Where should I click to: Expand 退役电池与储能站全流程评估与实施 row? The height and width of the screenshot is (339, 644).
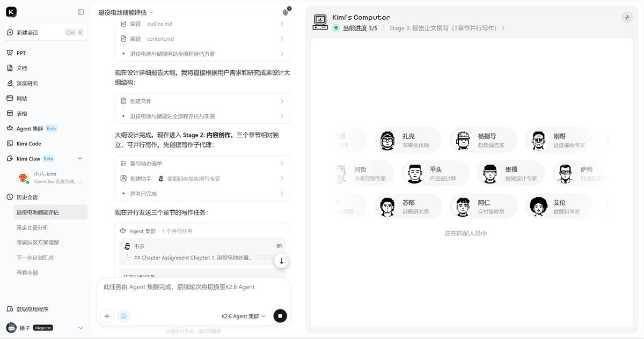pos(202,116)
